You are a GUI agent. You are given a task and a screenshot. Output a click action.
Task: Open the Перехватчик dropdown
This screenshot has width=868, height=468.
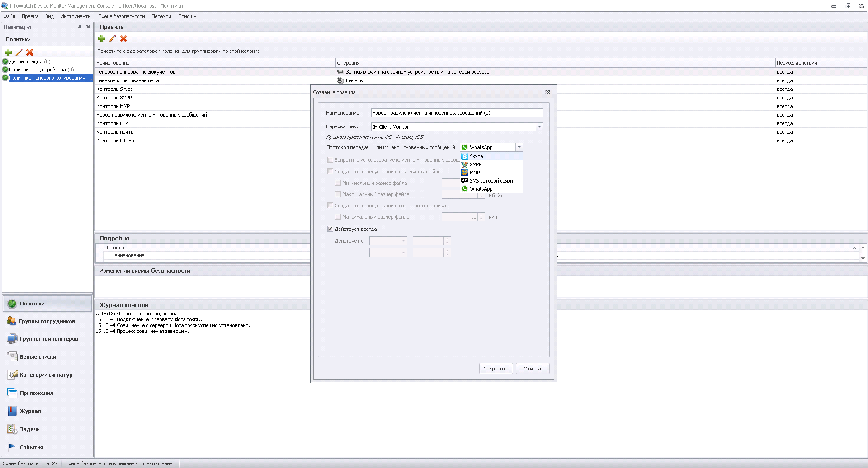[x=539, y=127]
